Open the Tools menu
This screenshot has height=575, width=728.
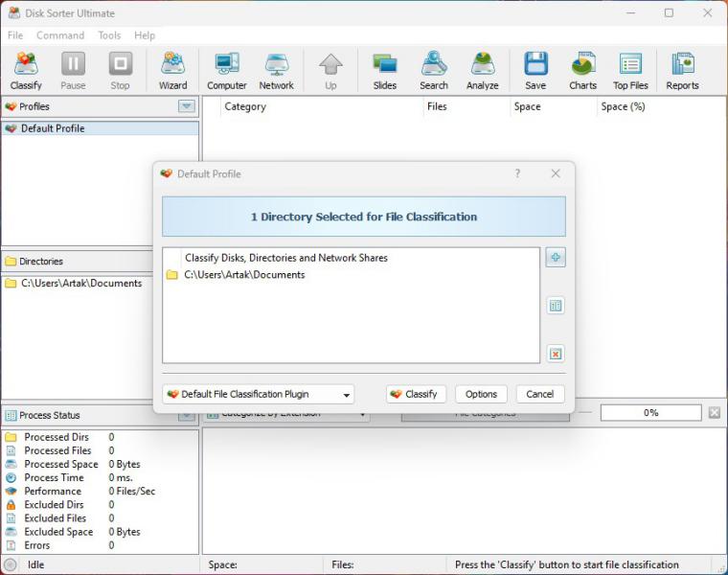tap(109, 35)
